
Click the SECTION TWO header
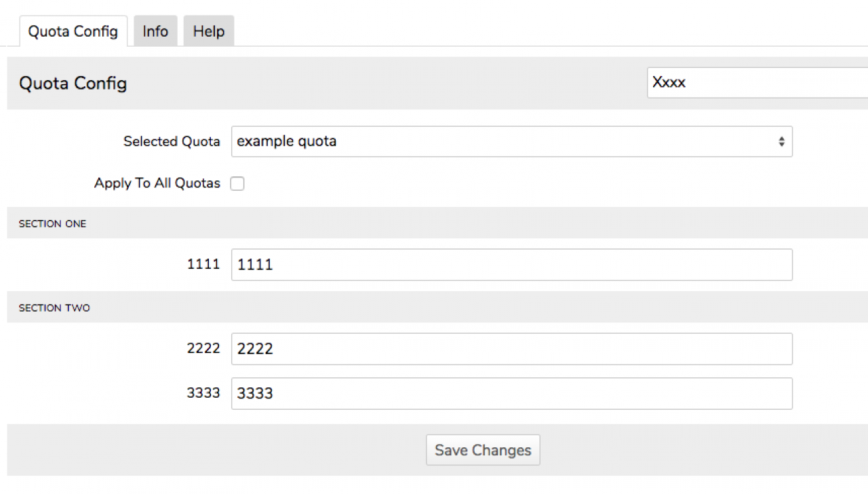pos(54,308)
